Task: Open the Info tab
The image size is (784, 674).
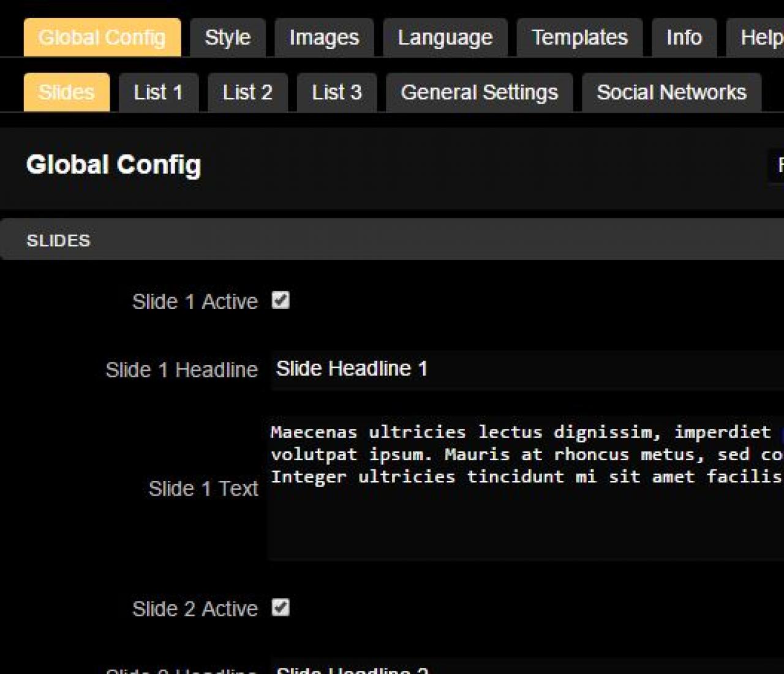Action: point(684,38)
